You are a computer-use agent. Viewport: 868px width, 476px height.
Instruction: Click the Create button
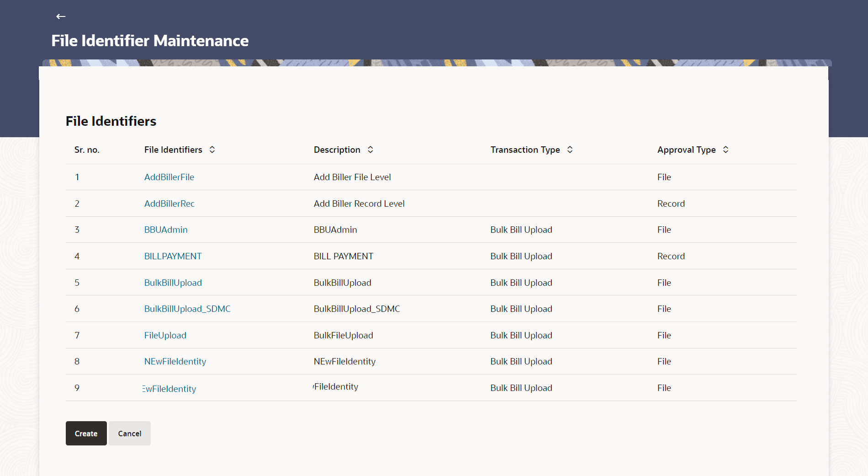[x=86, y=433]
